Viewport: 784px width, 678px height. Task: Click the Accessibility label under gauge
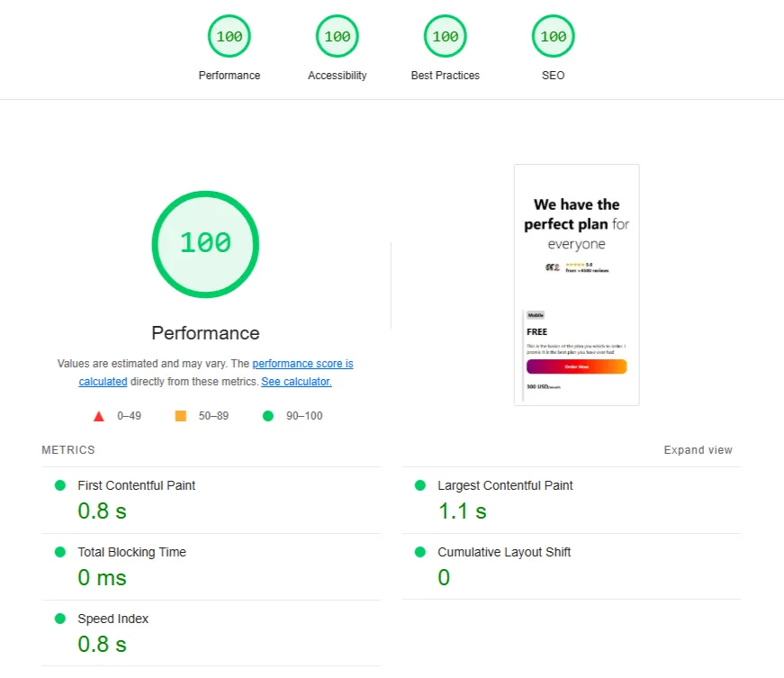[x=337, y=76]
